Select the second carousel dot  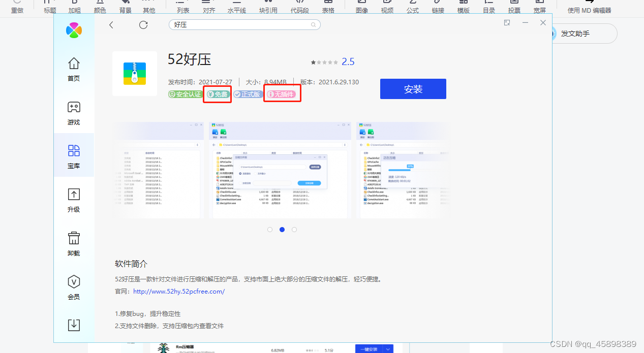click(x=282, y=230)
